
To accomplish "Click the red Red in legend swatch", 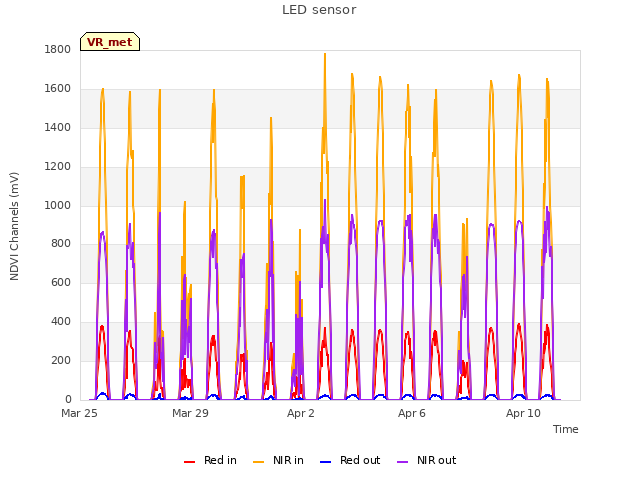I will coord(189,462).
